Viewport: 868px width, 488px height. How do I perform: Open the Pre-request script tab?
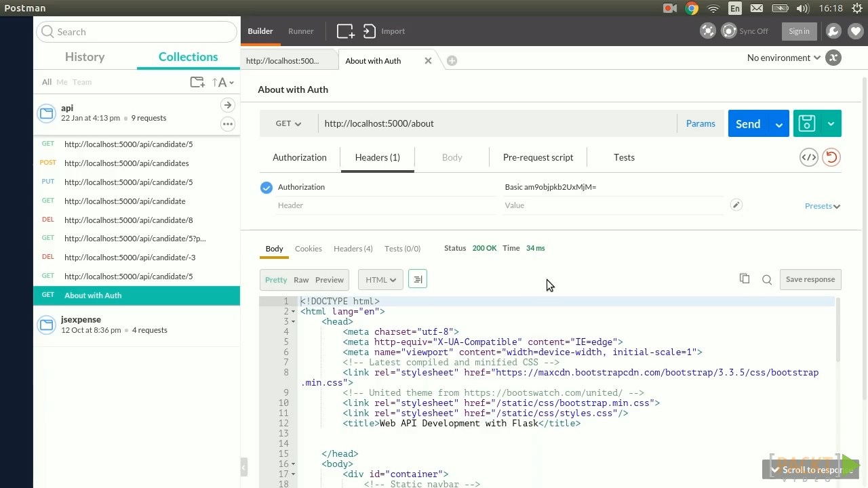click(x=538, y=157)
